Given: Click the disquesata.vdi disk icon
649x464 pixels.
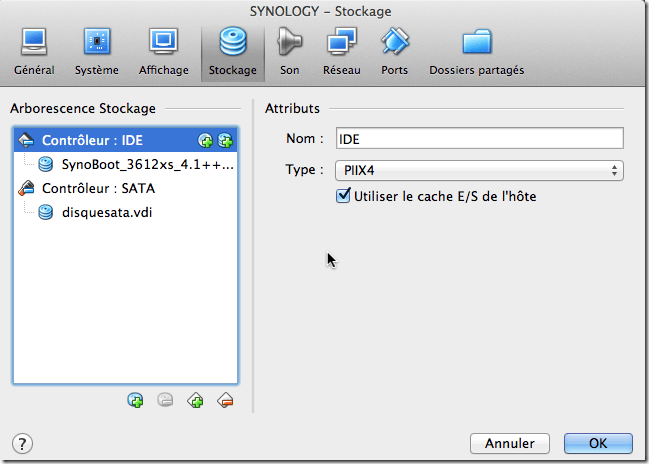Looking at the screenshot, I should (46, 212).
